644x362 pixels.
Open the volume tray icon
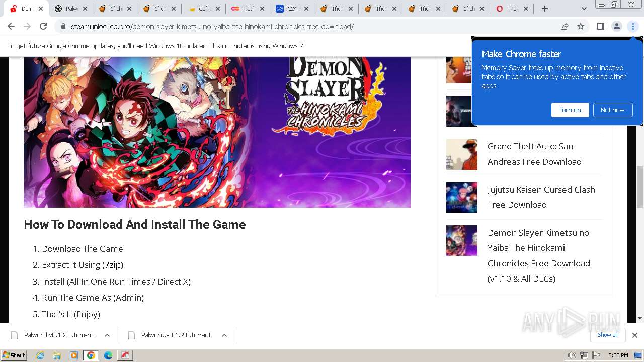point(572,355)
